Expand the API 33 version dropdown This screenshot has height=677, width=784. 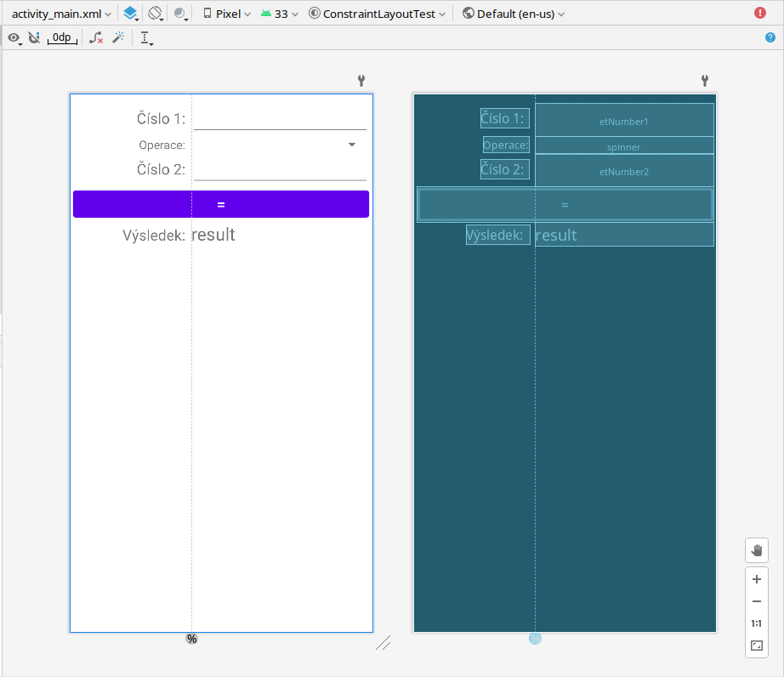point(280,14)
